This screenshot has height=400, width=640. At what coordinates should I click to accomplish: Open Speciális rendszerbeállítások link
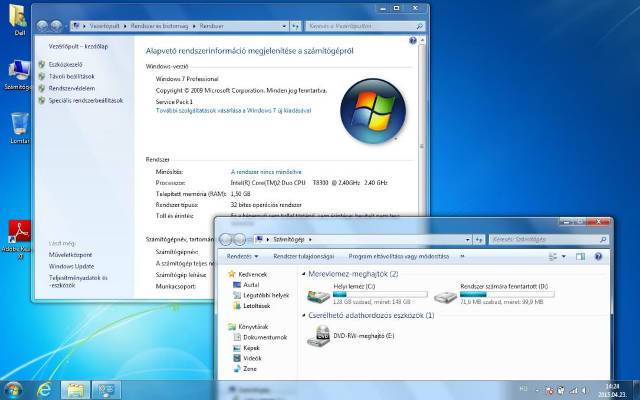coord(86,100)
